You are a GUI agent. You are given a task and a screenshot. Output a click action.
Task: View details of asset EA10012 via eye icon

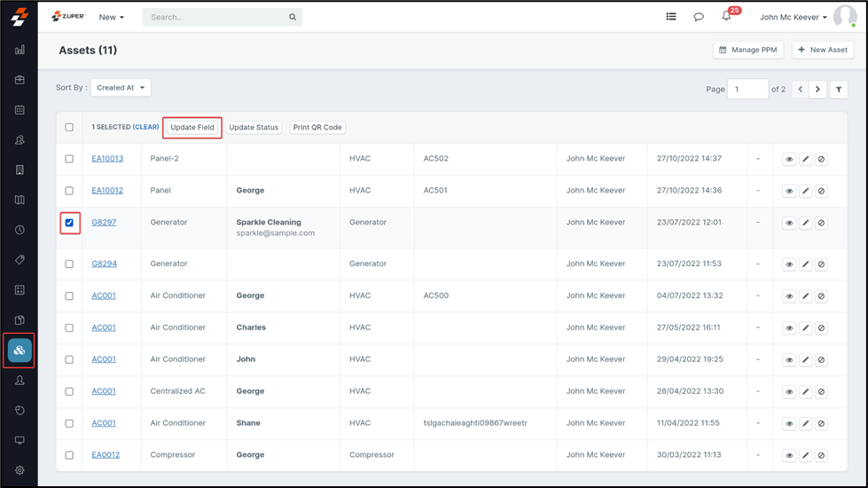(789, 192)
